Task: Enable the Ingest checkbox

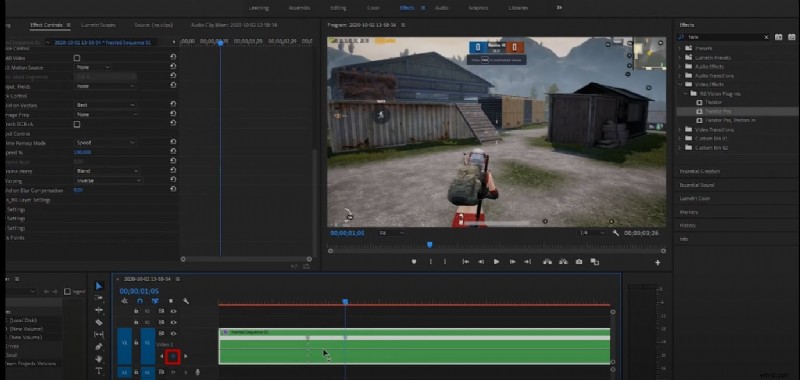Action: pos(67,292)
